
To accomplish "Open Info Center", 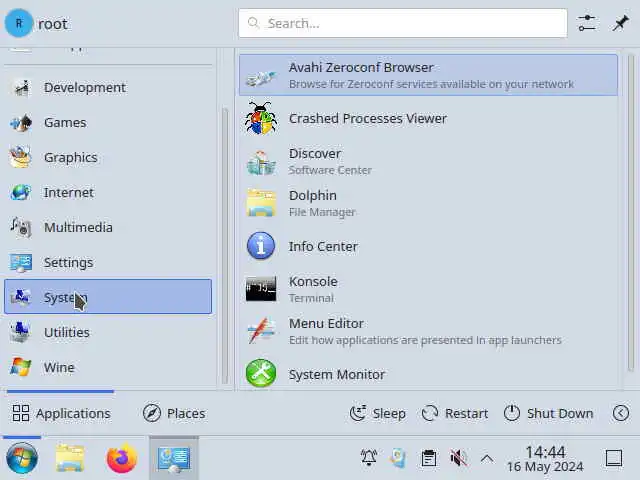I will click(x=428, y=246).
